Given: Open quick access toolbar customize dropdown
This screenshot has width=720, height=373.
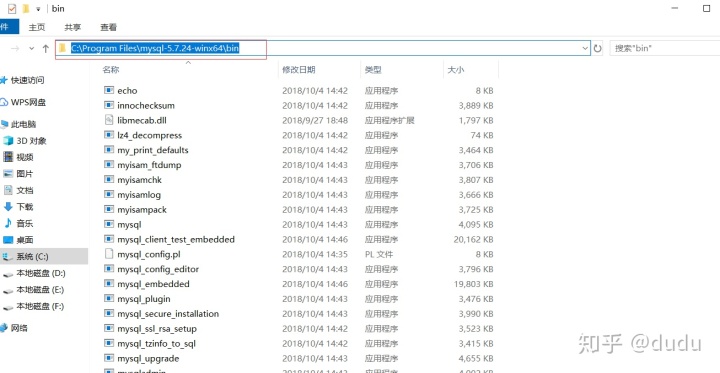Looking at the screenshot, I should 39,9.
